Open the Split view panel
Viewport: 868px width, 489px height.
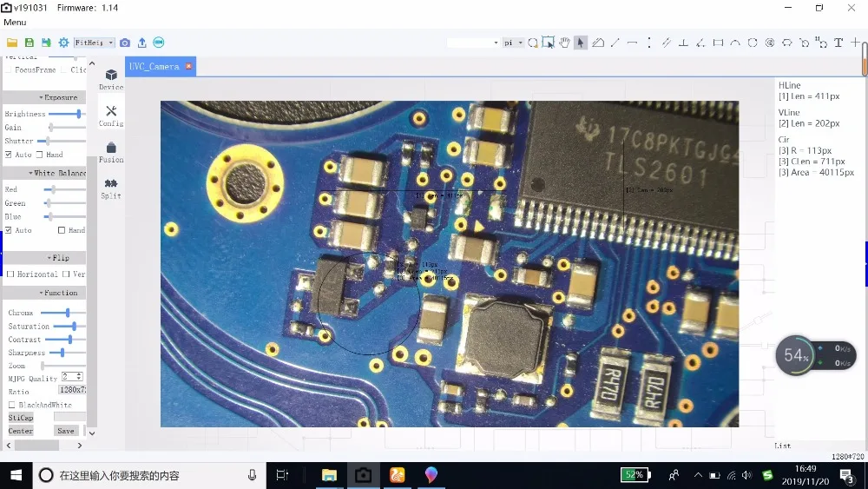pyautogui.click(x=111, y=188)
